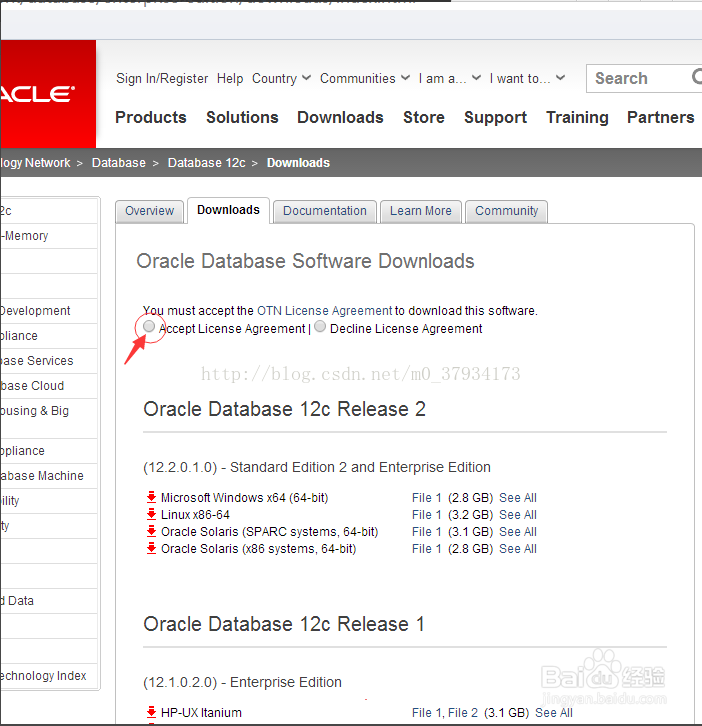Download File 1 for Oracle Solaris x86
Viewport: 702px width, 726px height.
pyautogui.click(x=426, y=549)
